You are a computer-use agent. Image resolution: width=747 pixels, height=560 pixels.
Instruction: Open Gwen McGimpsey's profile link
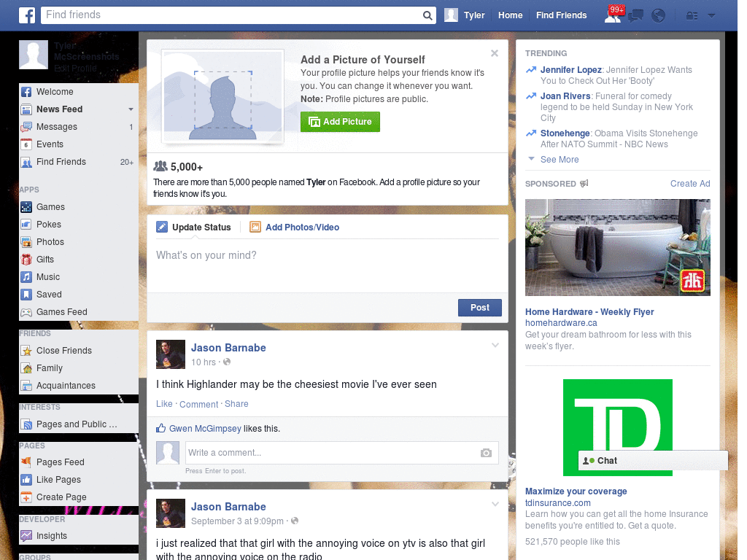click(205, 429)
